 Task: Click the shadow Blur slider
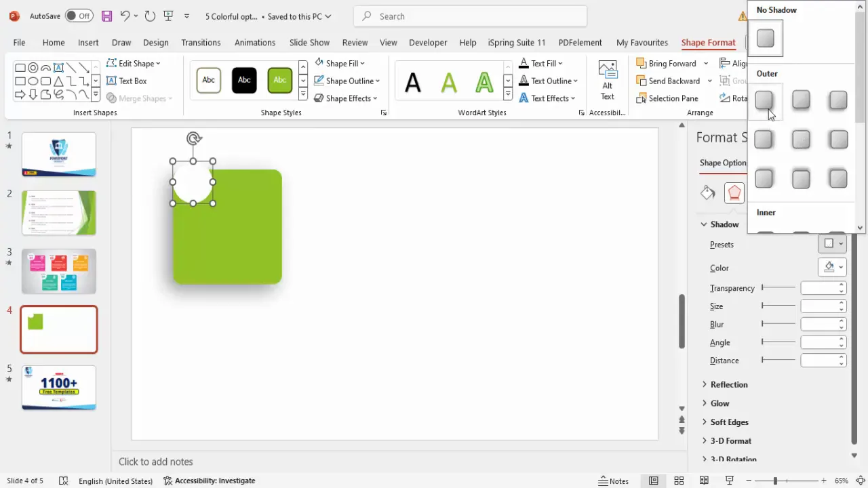pyautogui.click(x=778, y=324)
